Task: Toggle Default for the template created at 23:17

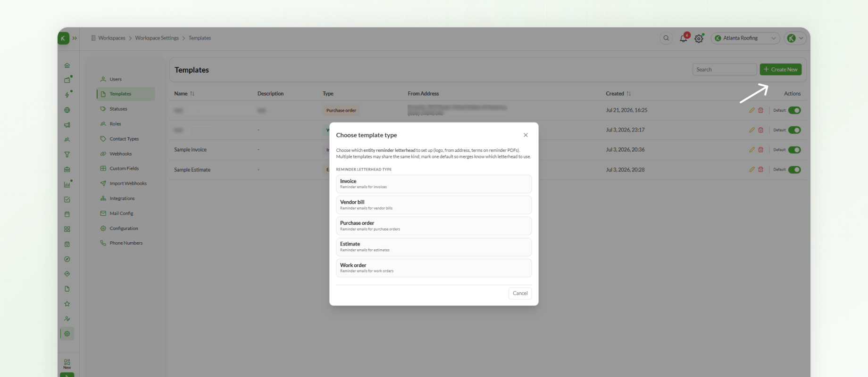Action: (x=794, y=130)
